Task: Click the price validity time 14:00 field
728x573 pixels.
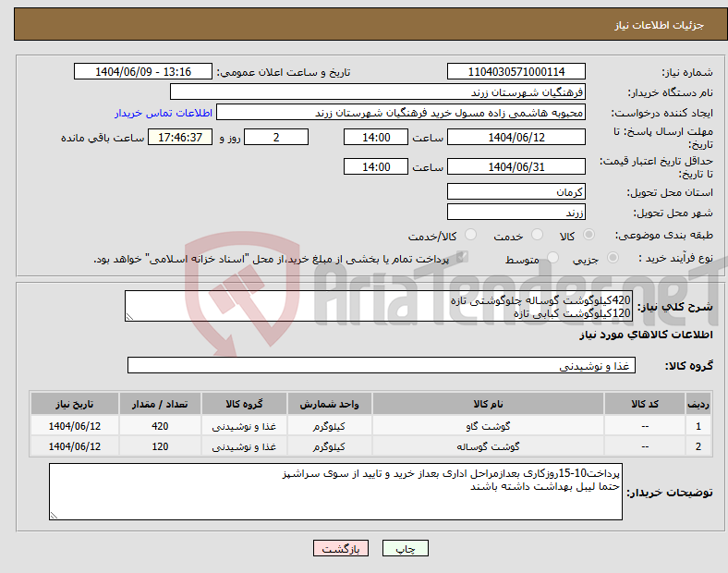Action: click(x=376, y=166)
